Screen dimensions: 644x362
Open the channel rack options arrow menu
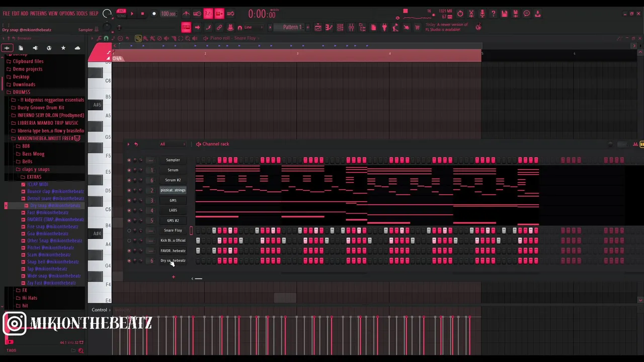(128, 144)
